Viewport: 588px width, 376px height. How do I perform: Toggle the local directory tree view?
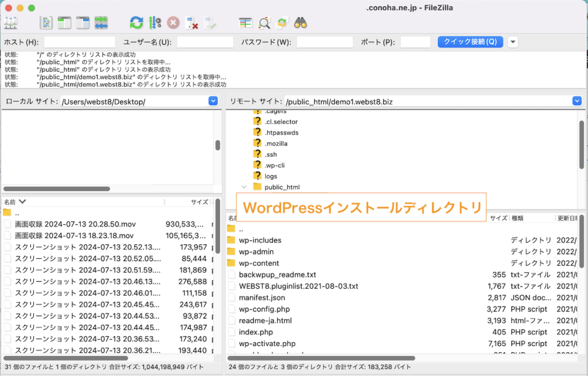pos(64,22)
